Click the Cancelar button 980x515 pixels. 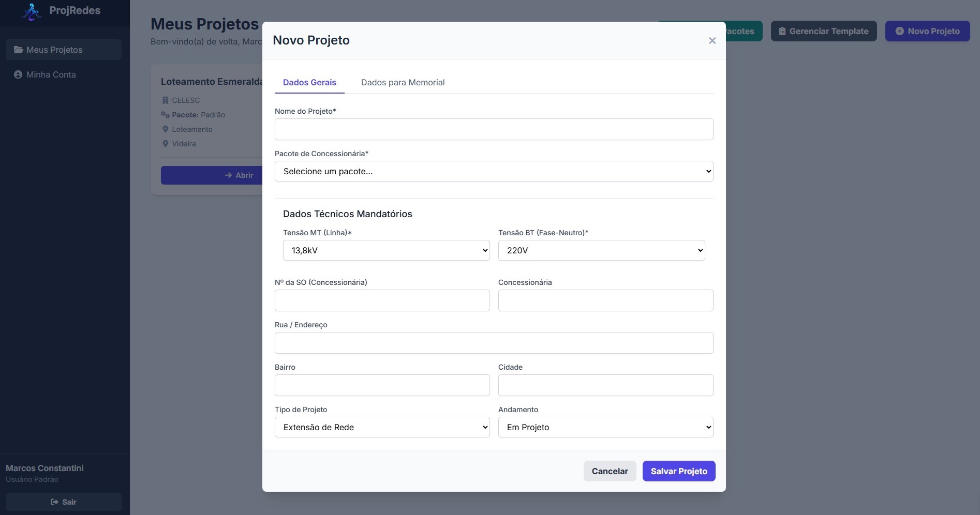610,471
